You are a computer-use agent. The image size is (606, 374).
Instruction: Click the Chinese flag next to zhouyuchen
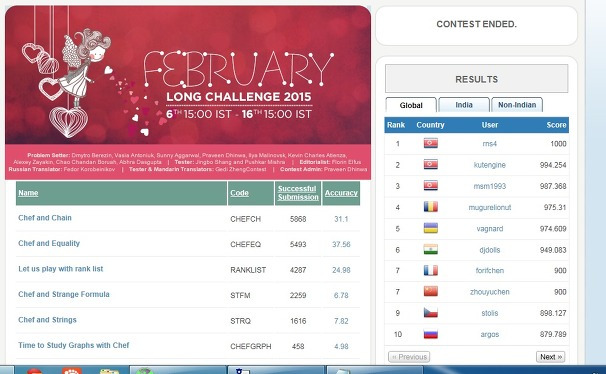coord(431,291)
